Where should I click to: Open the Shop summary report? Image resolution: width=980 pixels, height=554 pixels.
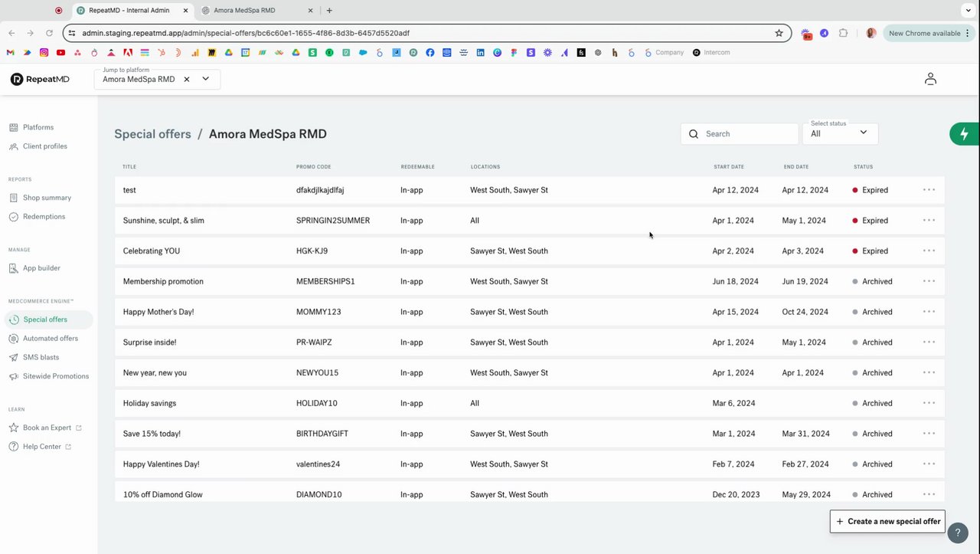point(40,198)
